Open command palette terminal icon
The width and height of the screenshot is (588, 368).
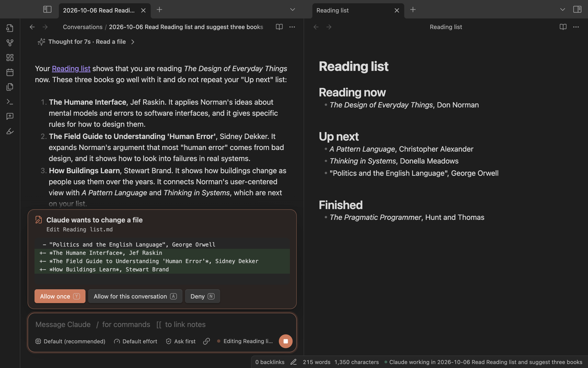tap(10, 102)
